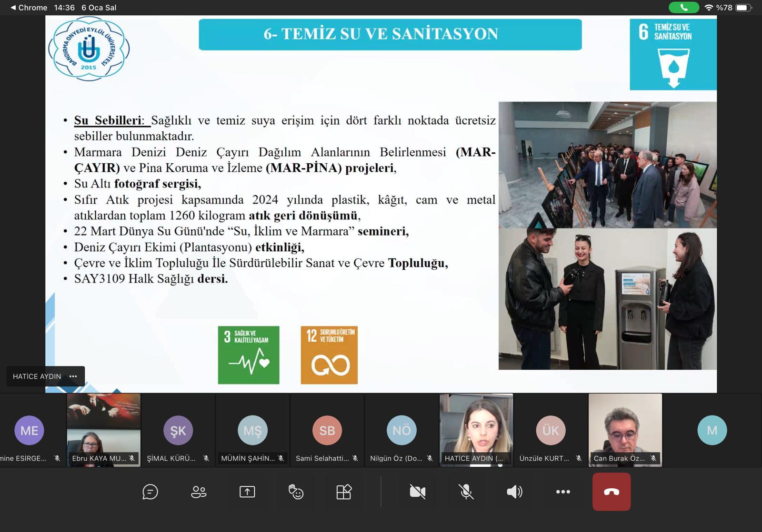The height and width of the screenshot is (532, 762).
Task: Unmute the microphone
Action: [x=466, y=492]
